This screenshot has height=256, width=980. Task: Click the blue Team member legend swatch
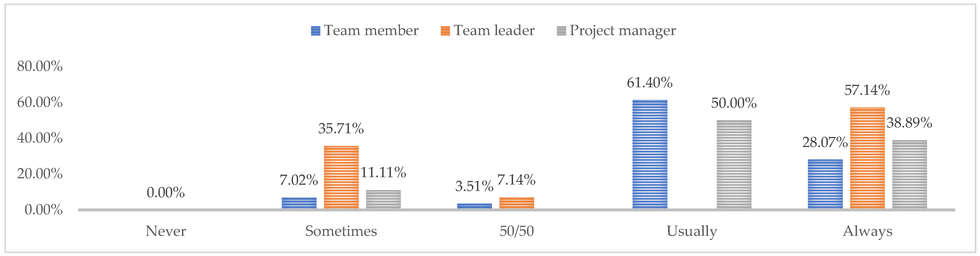click(315, 31)
